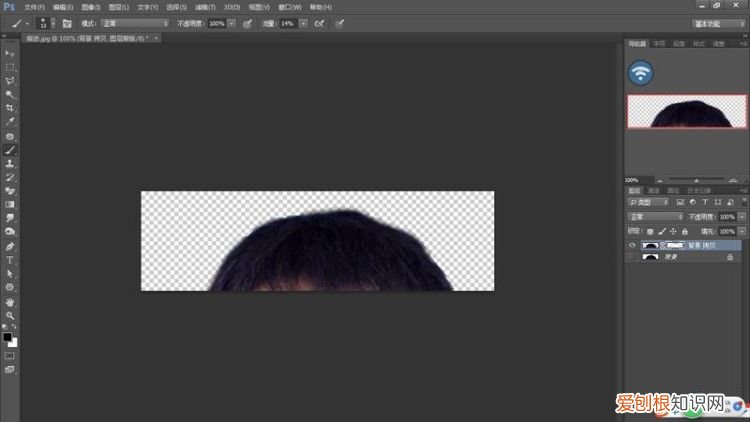Expand the 基本功能 workspace dropdown
This screenshot has width=750, height=422.
coord(718,22)
